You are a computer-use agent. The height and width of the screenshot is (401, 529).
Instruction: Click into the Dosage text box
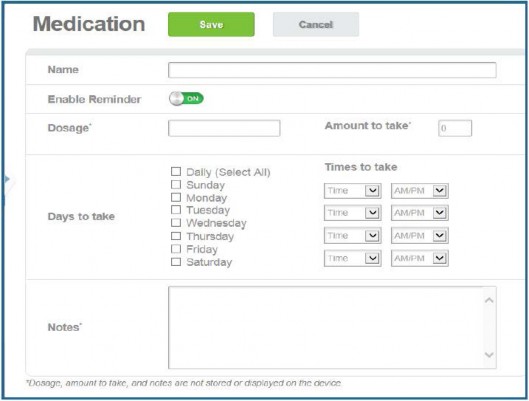(x=224, y=128)
